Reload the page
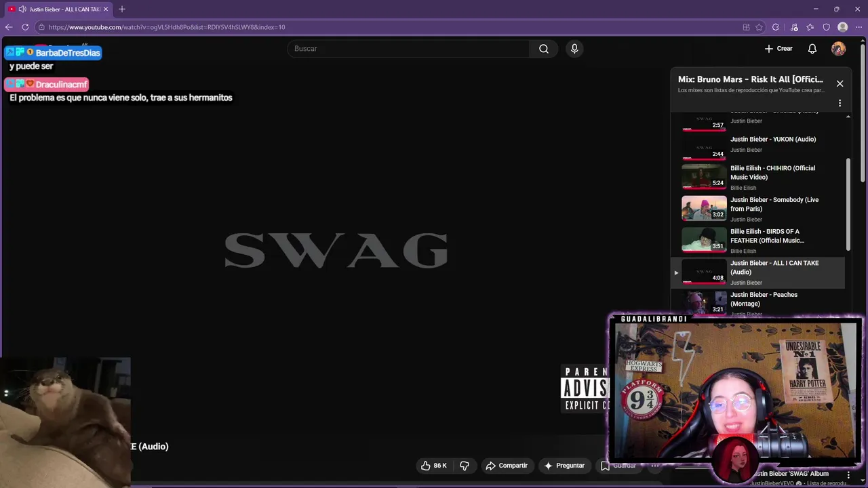 25,27
